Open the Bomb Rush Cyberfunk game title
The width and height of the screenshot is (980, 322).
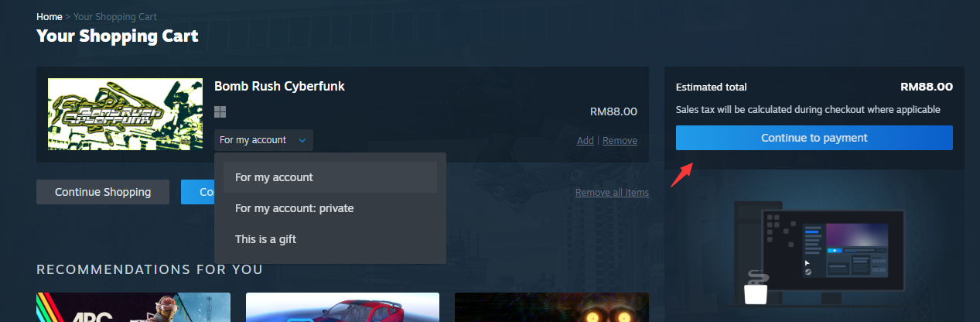(279, 86)
